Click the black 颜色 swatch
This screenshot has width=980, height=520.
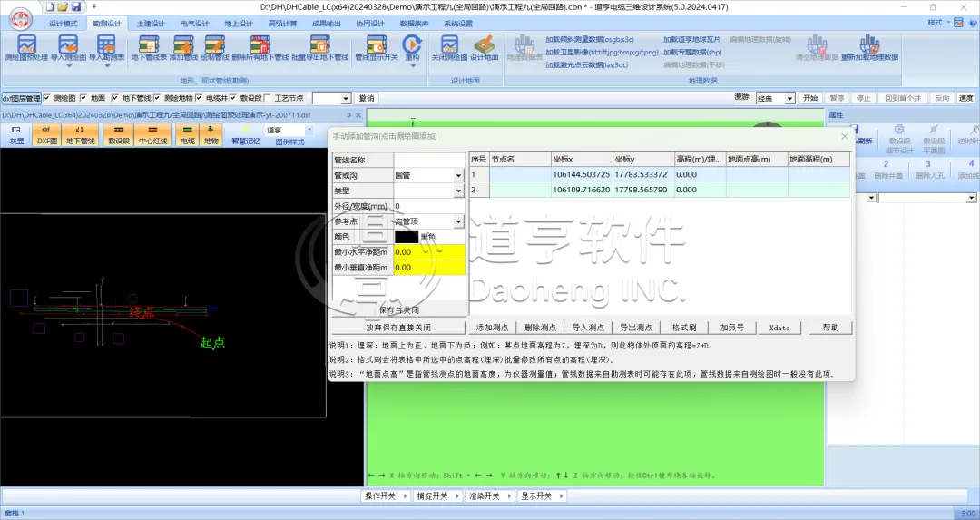[406, 237]
